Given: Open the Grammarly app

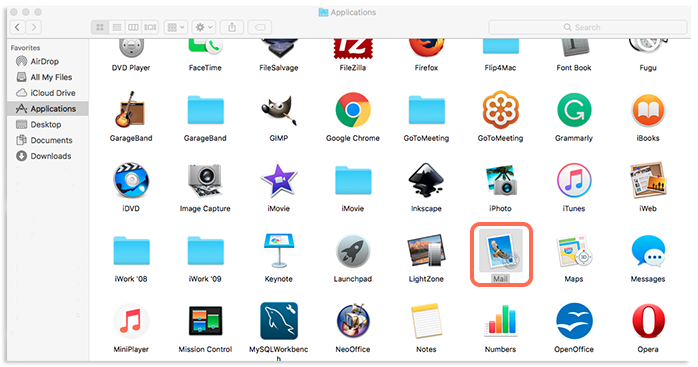Looking at the screenshot, I should coord(574,110).
